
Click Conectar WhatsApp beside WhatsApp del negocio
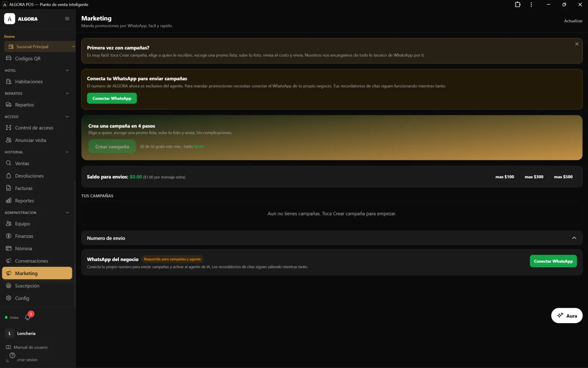(553, 261)
